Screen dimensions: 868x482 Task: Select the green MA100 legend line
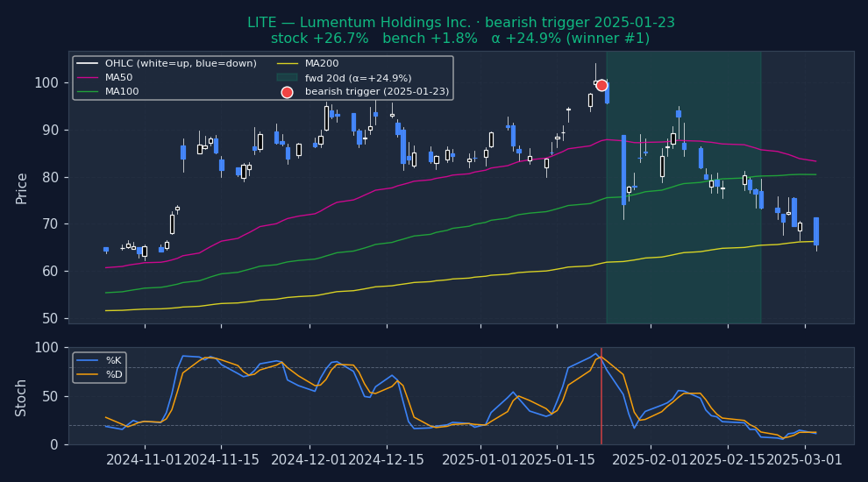88,92
